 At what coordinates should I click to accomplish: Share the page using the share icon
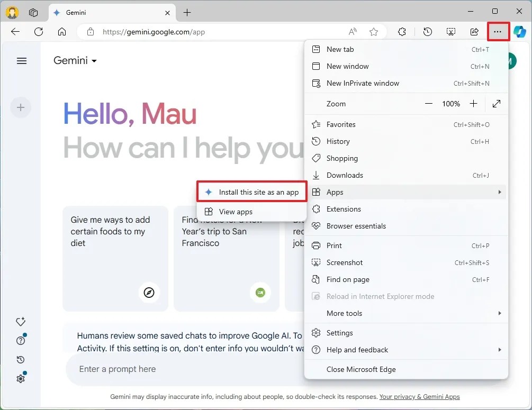click(x=474, y=32)
